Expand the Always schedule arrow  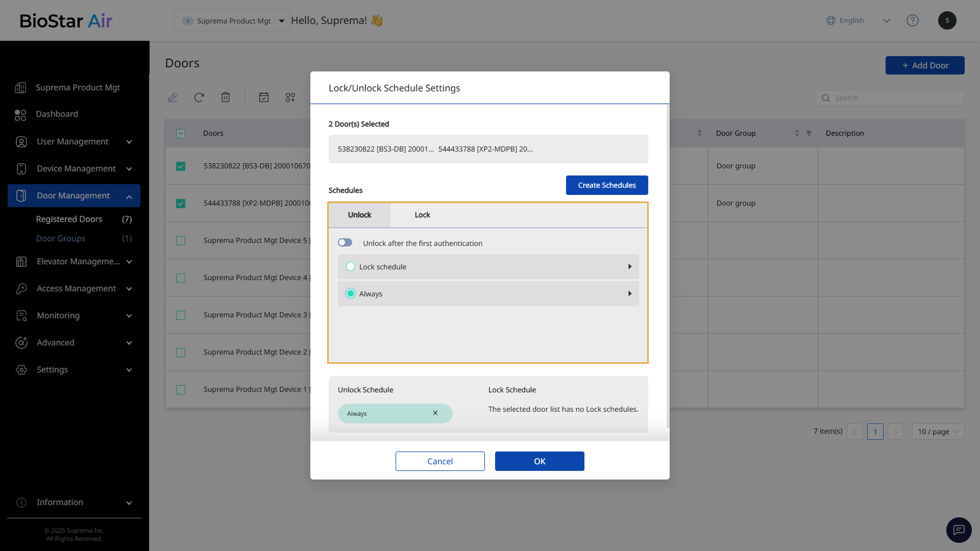click(630, 294)
